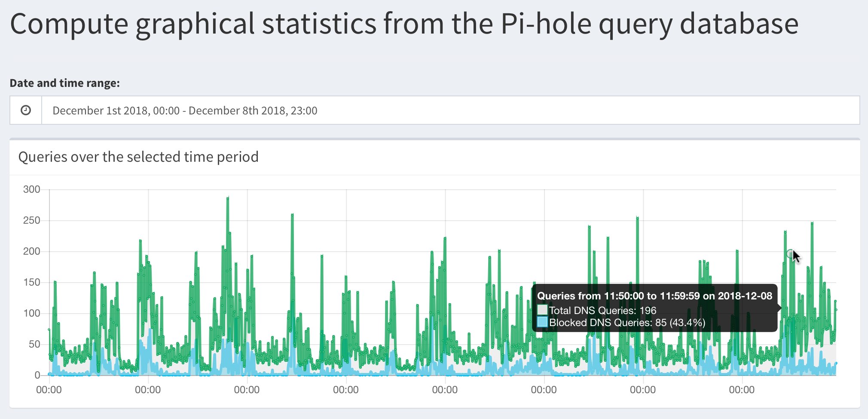
Task: Click the first 00:00 label on the x-axis
Action: pos(49,390)
